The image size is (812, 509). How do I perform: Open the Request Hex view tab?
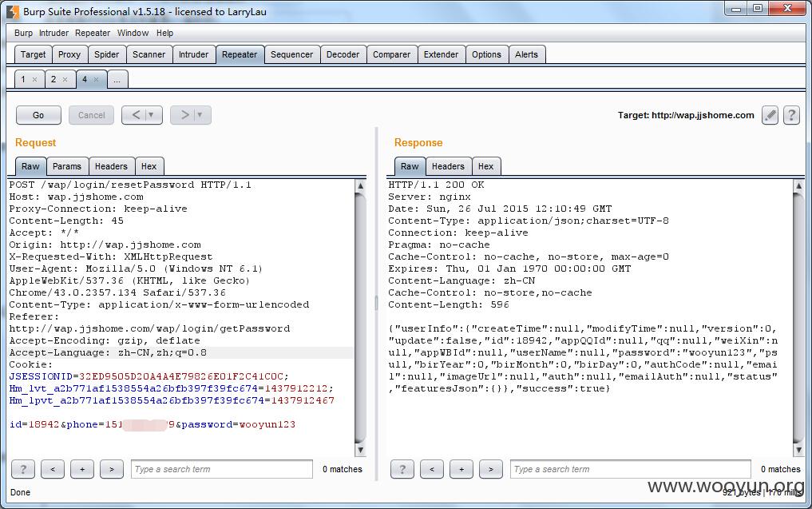point(149,166)
